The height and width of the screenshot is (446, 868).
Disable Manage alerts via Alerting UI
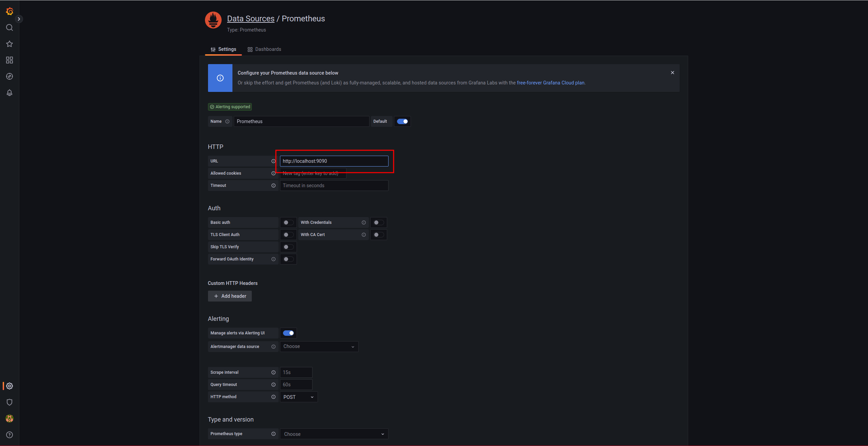tap(288, 333)
